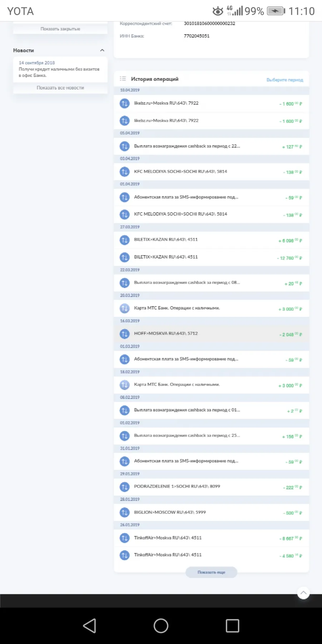Click Показать все новости link

(x=60, y=88)
